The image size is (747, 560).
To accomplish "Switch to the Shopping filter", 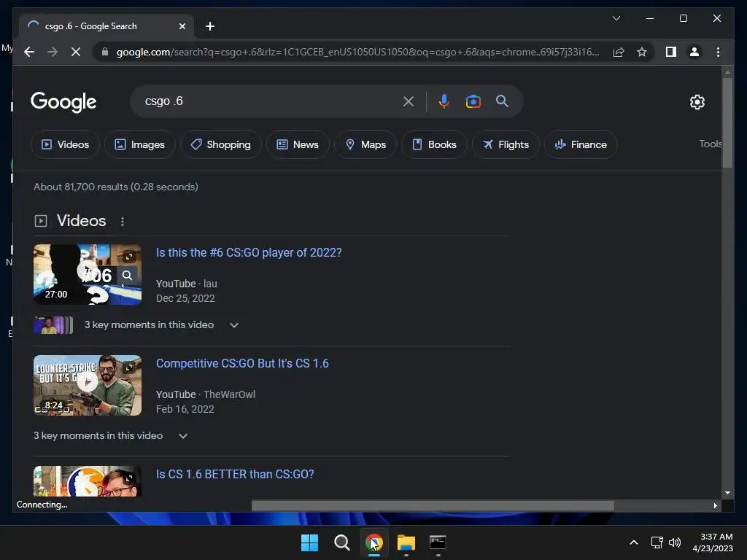I will click(x=220, y=144).
